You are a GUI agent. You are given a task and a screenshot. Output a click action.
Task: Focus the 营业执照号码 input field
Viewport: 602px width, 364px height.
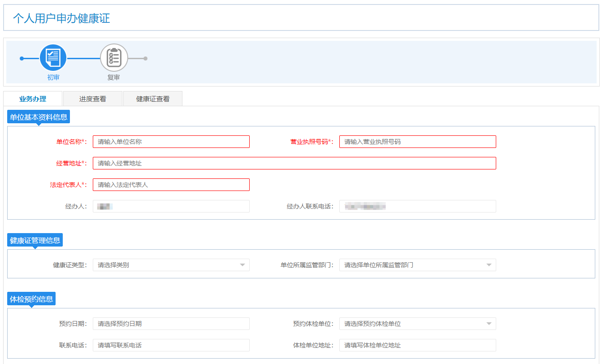tap(417, 142)
